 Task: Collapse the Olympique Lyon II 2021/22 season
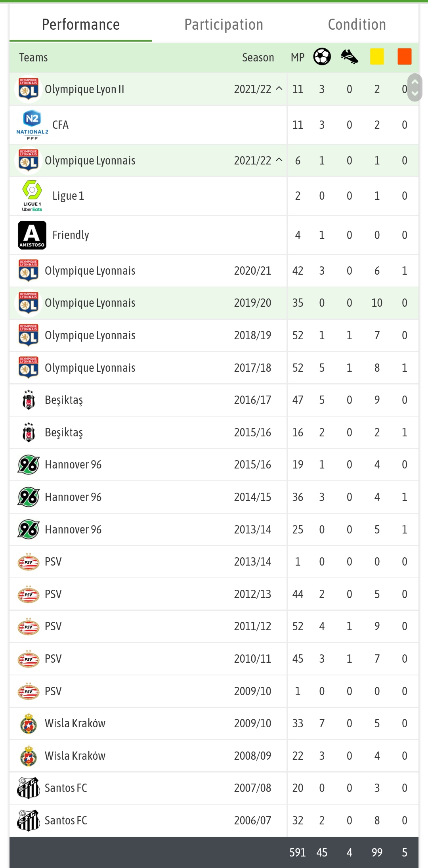(x=279, y=88)
